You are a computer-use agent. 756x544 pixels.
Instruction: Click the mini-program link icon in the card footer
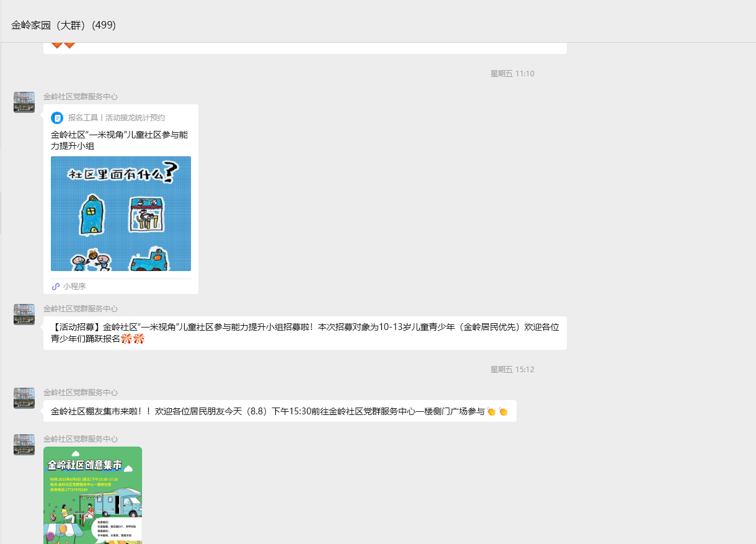click(x=56, y=287)
